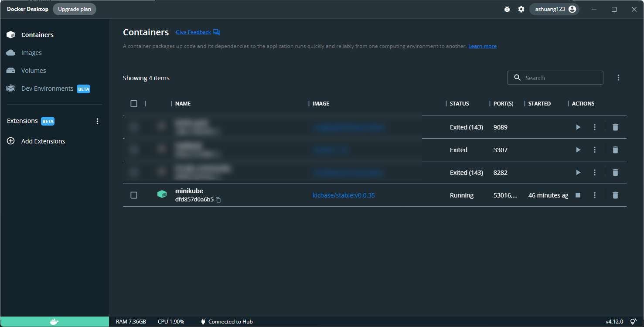644x327 pixels.
Task: Open minikube row three-dot actions menu
Action: 595,195
